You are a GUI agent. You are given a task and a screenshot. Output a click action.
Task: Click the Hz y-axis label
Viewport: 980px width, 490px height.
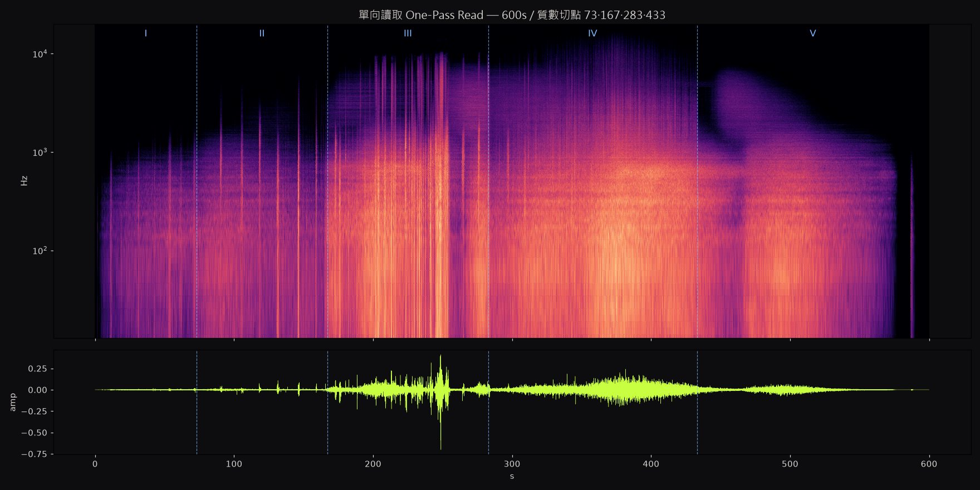tap(24, 181)
